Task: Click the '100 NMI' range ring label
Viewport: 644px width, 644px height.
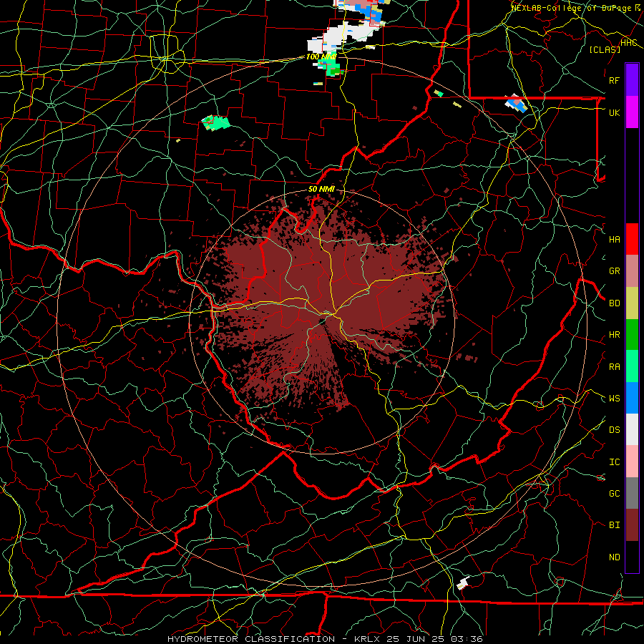Action: (x=321, y=57)
